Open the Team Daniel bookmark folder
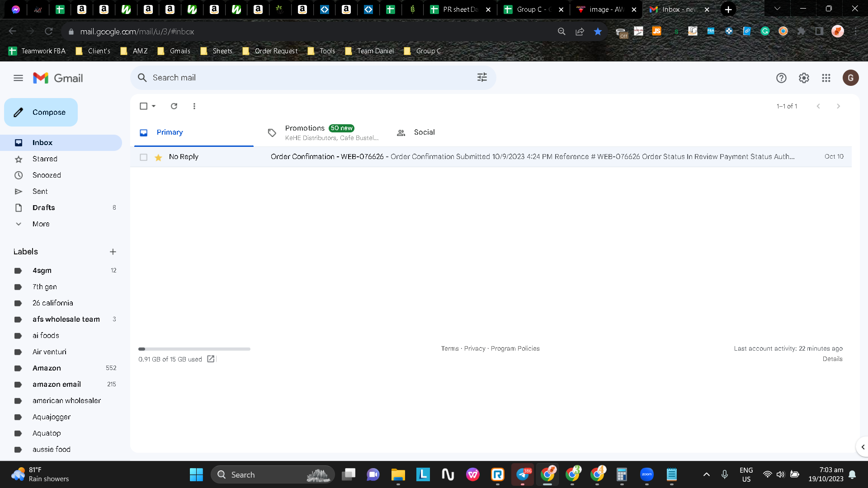 tap(369, 51)
